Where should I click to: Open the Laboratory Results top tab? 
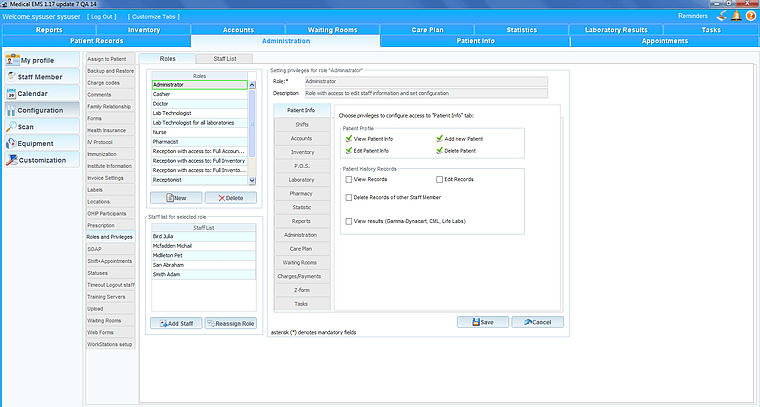[616, 30]
